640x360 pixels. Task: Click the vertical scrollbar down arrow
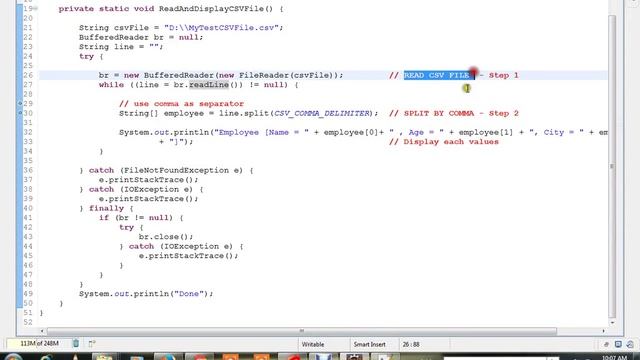(612, 322)
